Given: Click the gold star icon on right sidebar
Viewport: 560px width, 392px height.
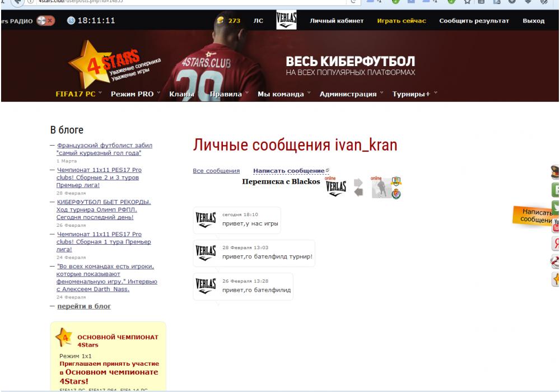Looking at the screenshot, I should [556, 279].
